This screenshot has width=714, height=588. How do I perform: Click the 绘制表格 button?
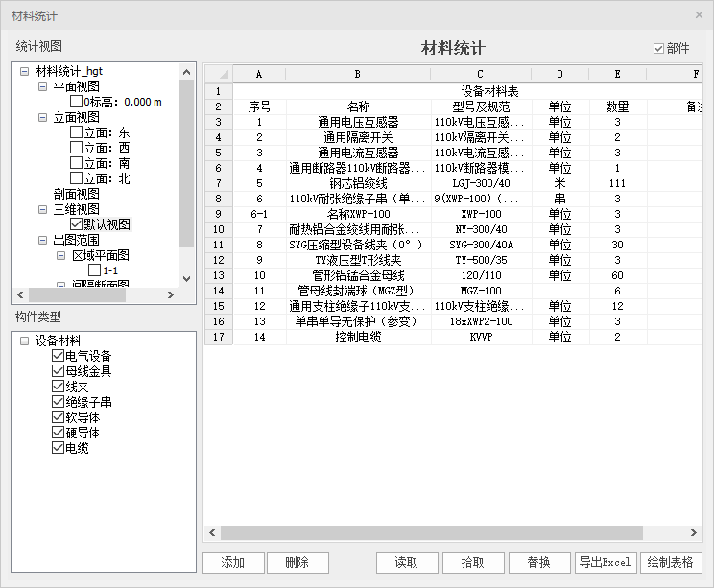(671, 562)
